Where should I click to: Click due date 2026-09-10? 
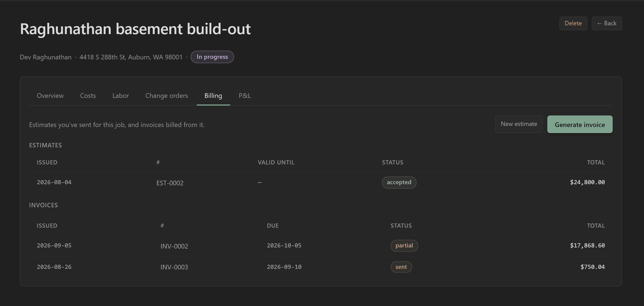tap(284, 267)
